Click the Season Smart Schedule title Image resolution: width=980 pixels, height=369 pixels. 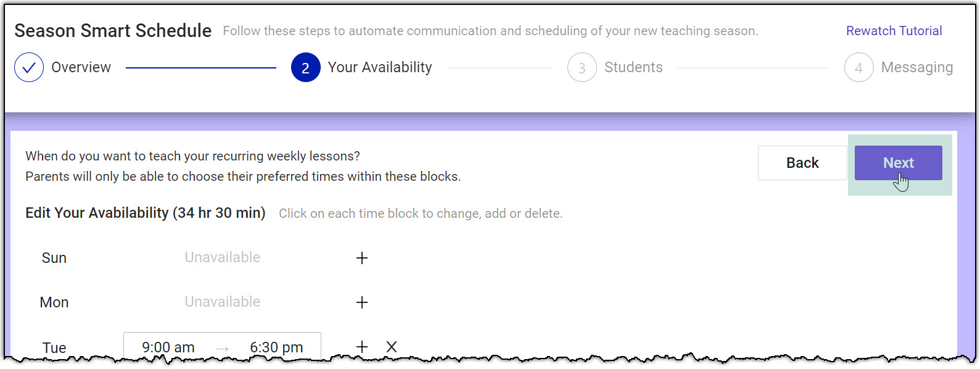113,30
